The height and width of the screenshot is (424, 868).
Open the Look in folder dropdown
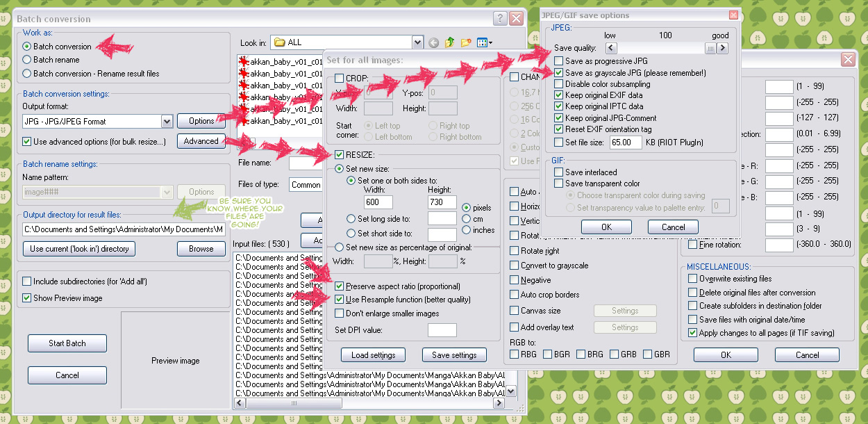417,42
